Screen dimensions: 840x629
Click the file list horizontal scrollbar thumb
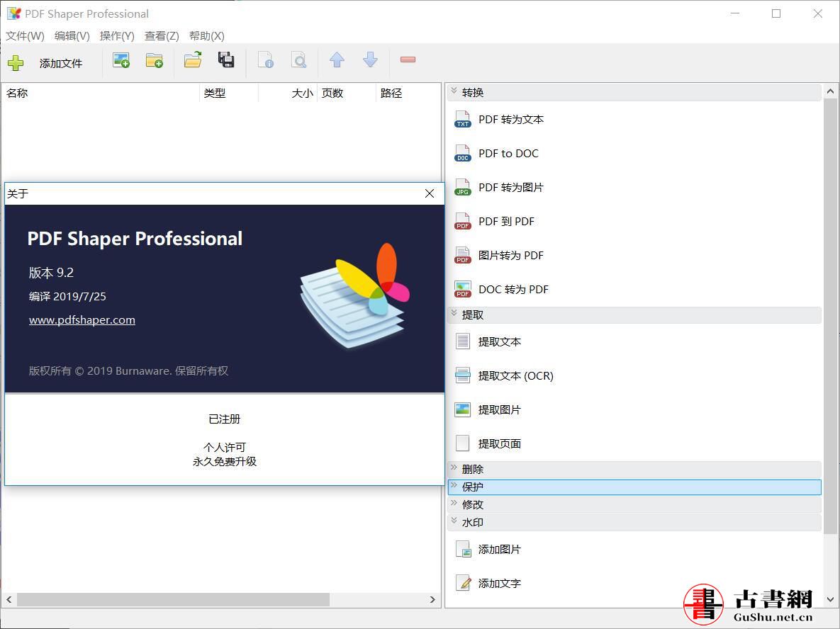tap(173, 599)
